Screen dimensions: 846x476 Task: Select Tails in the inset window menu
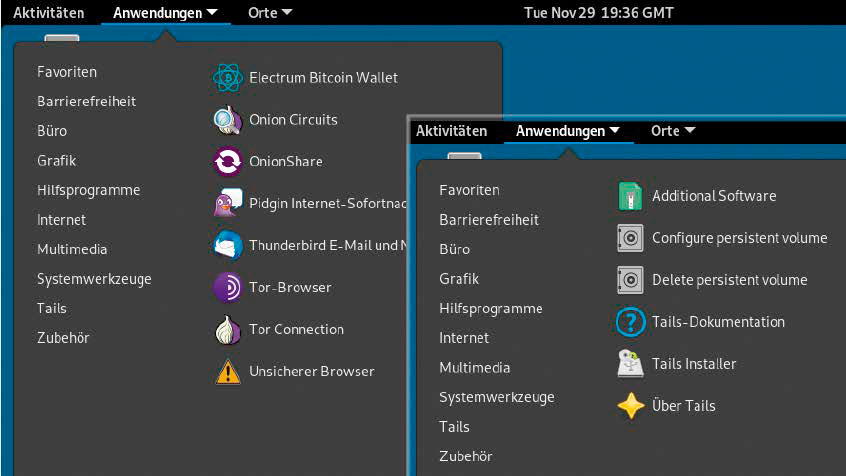(x=454, y=427)
